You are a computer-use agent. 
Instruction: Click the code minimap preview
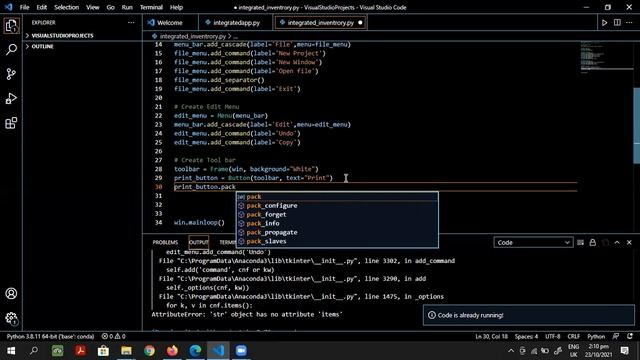tap(606, 57)
